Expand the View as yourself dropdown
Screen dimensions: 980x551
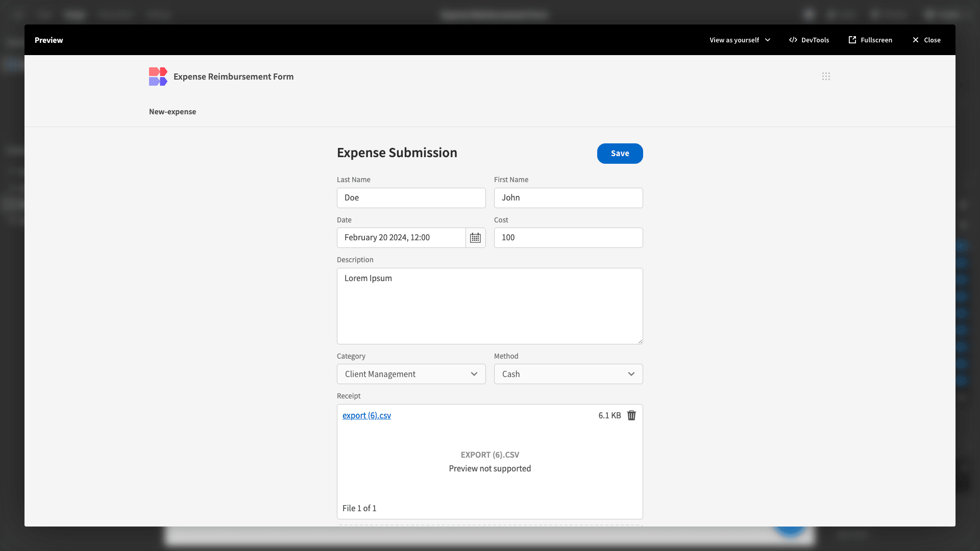point(740,40)
